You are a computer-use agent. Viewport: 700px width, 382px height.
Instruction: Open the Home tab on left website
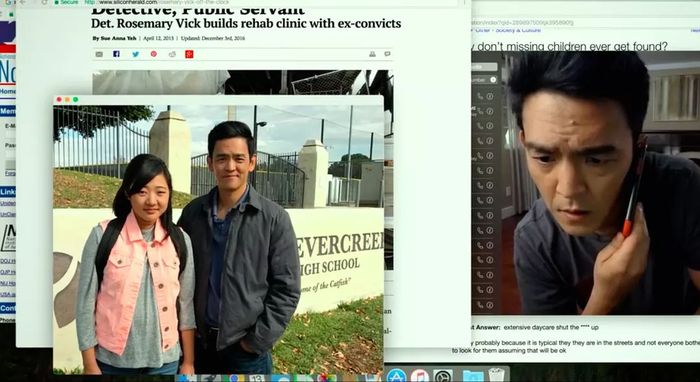[8, 91]
